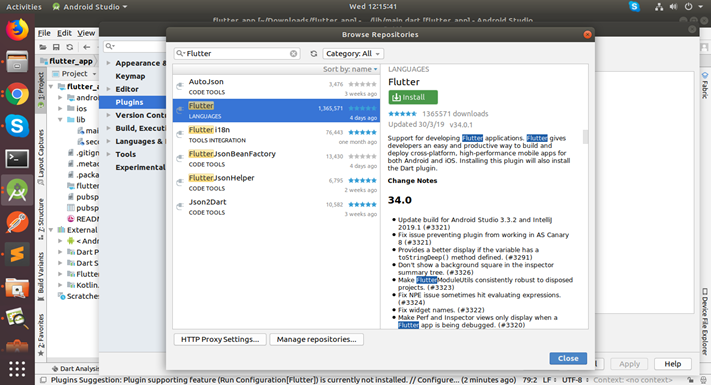Click the UTF-8 encoding in status bar

[575, 380]
